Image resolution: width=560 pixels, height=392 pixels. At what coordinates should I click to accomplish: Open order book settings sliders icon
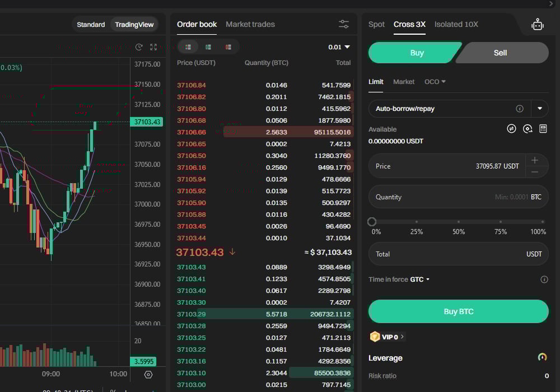click(344, 24)
